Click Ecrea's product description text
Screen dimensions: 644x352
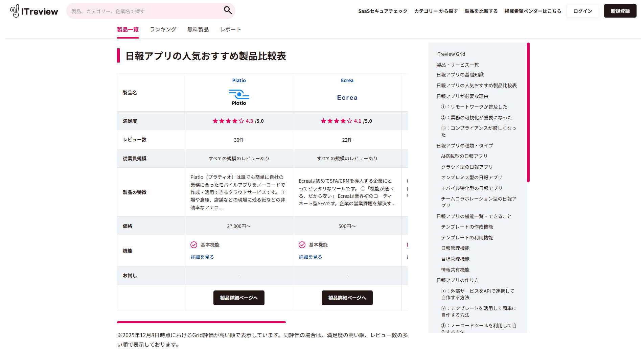click(x=347, y=192)
